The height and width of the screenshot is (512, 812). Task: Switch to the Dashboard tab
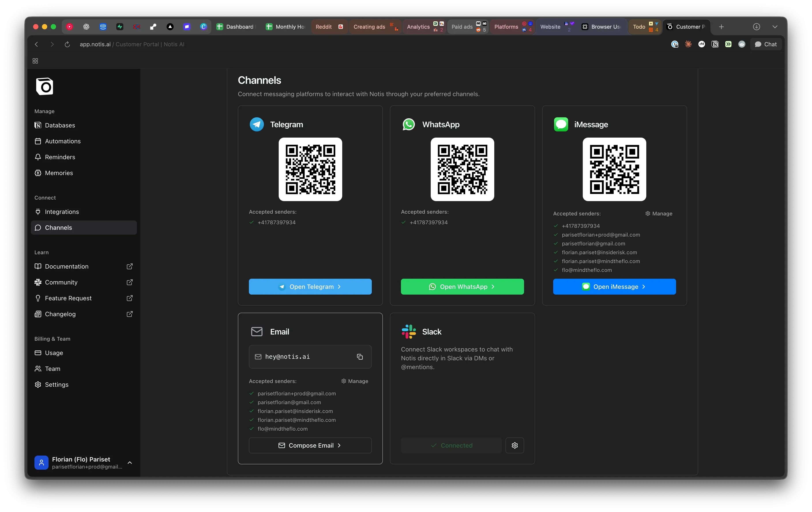[236, 27]
